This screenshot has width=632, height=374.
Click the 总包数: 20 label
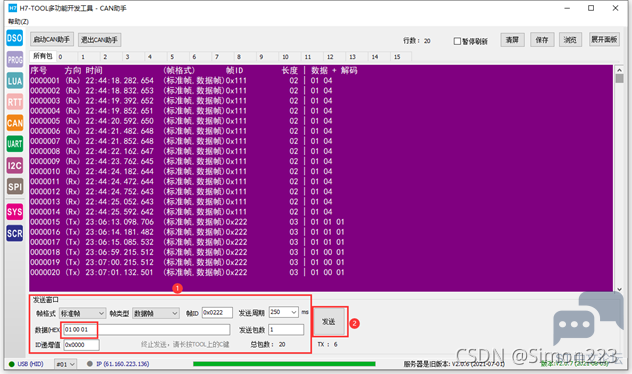pyautogui.click(x=268, y=345)
